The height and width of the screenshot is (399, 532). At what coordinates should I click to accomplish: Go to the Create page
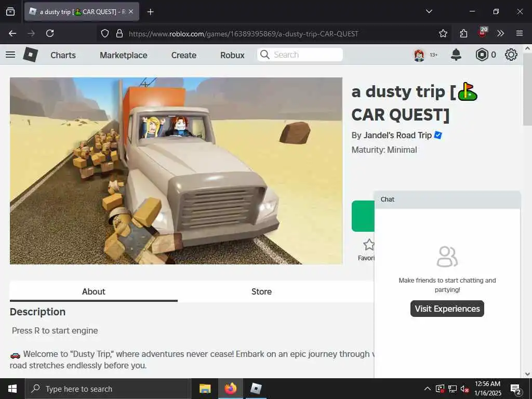coord(183,55)
